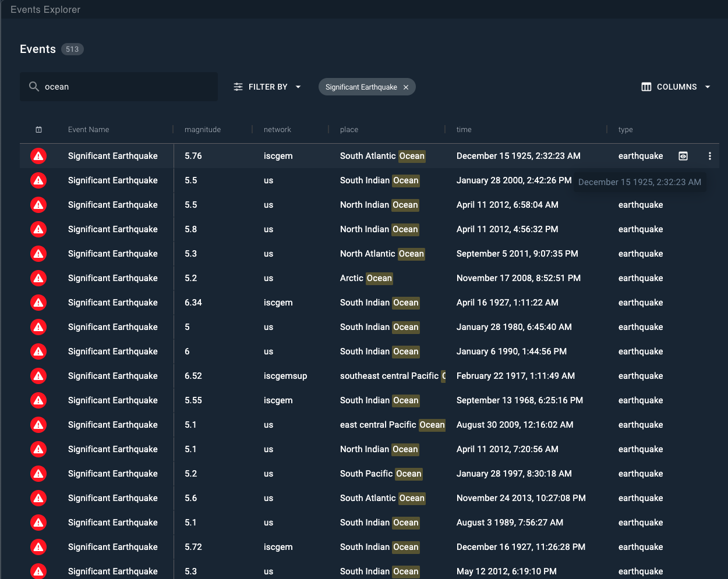Screen dimensions: 728x579
Task: Open the FILTER BY dropdown
Action: [298, 86]
